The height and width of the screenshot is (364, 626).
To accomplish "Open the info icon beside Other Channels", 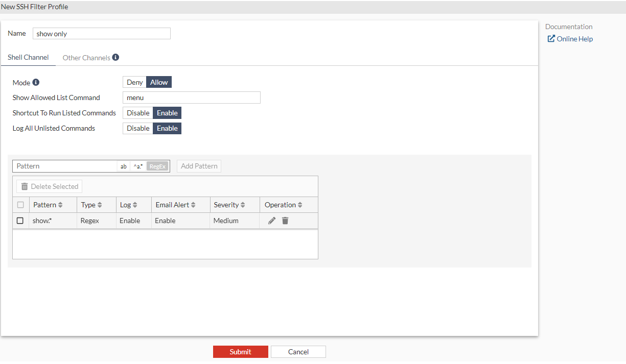I will 117,57.
